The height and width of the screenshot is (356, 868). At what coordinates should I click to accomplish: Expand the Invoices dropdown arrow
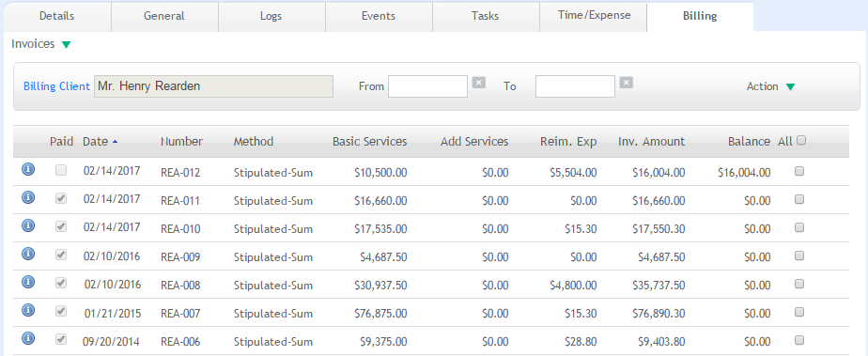(x=67, y=45)
